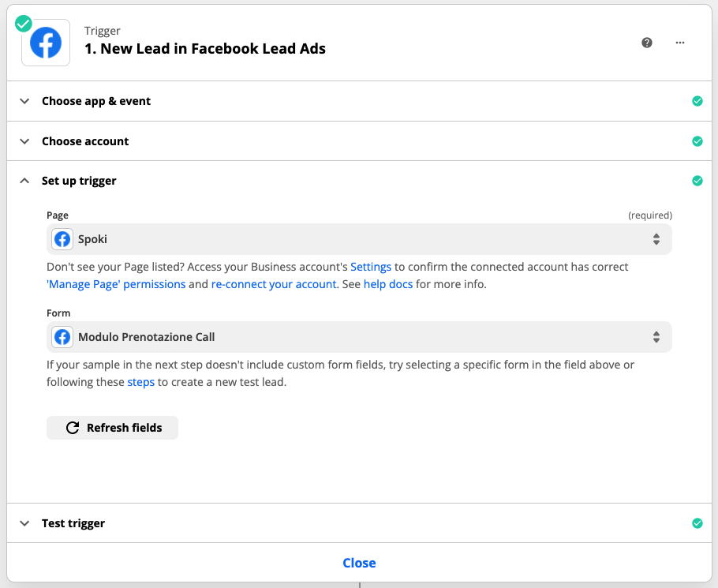Screen dimensions: 718x588
Task: Click green checkmark beside Choose account
Action: point(697,141)
